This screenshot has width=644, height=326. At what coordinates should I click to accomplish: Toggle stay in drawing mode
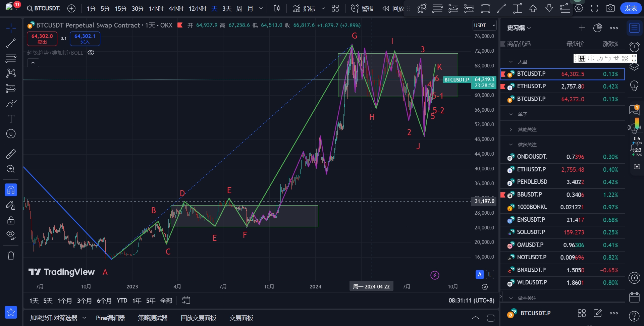pos(11,205)
